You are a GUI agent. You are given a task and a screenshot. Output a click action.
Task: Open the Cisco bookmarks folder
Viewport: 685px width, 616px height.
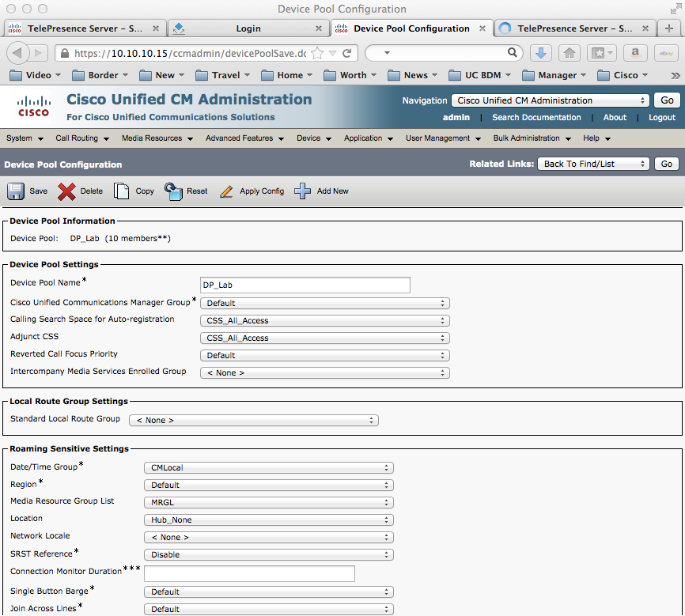[x=623, y=76]
